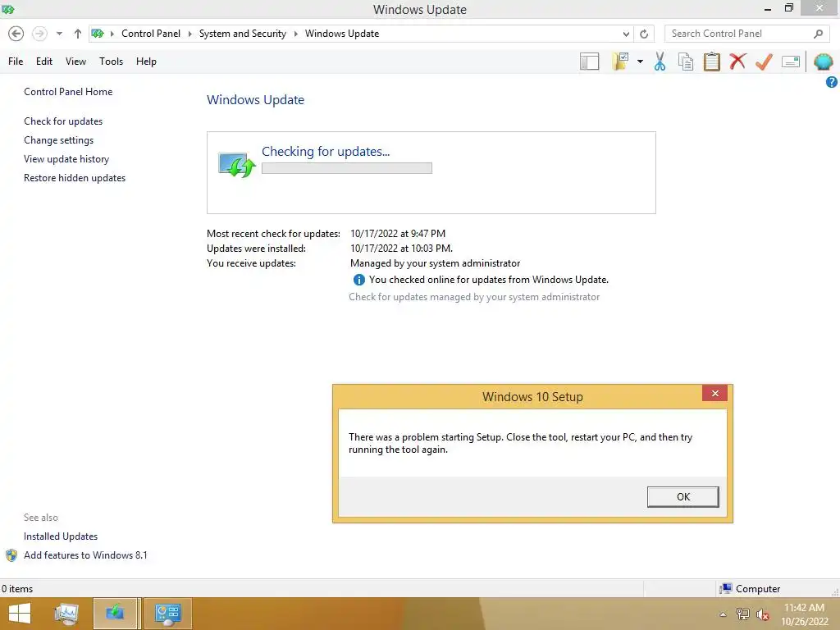
Task: Select Control Panel in the breadcrumb
Action: (x=151, y=34)
